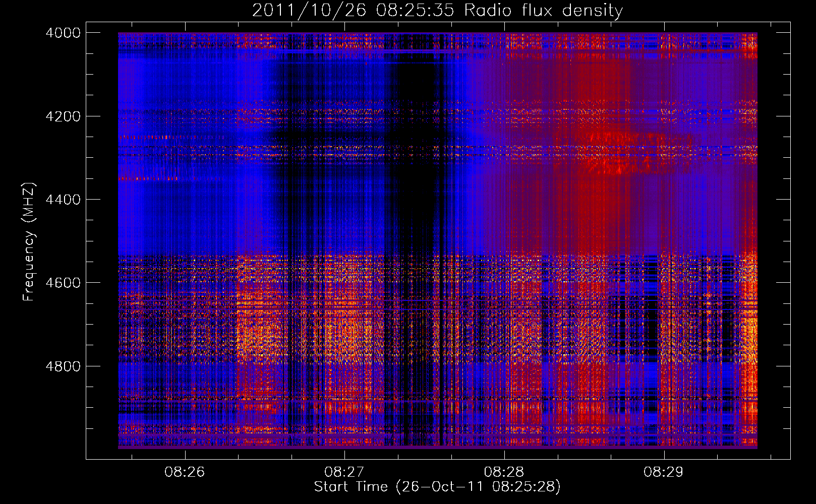Select the 4600 frequency axis label
The height and width of the screenshot is (504, 816).
63,283
